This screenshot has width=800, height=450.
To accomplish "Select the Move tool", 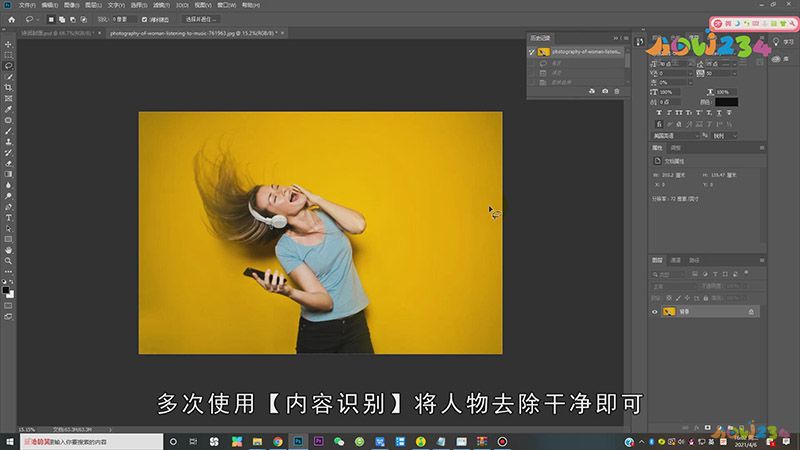I will pyautogui.click(x=8, y=44).
